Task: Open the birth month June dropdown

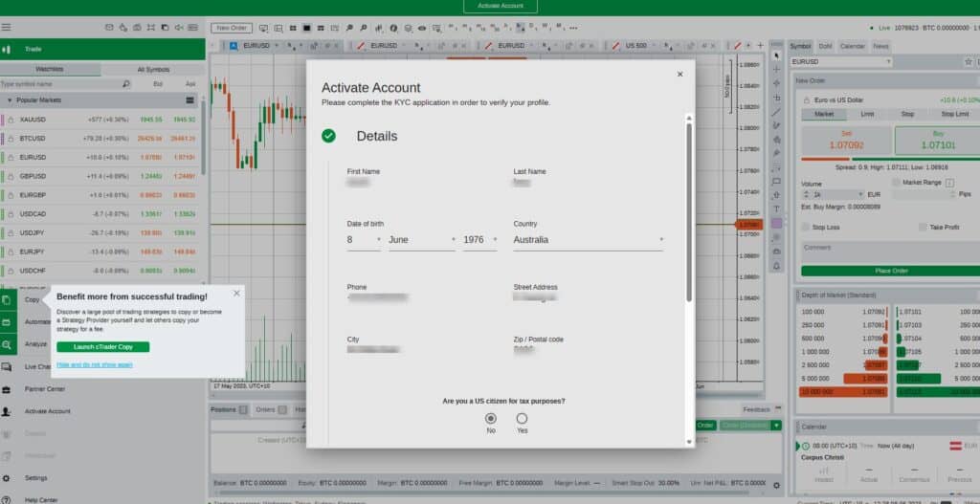Action: [x=422, y=240]
